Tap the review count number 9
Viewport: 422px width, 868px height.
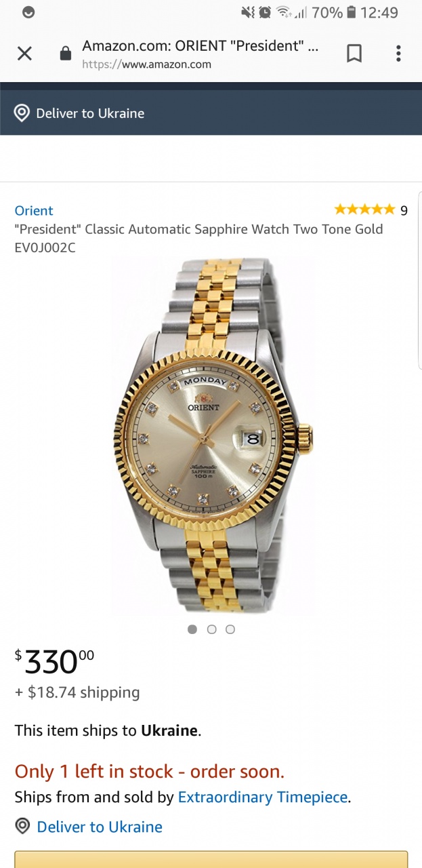[404, 210]
